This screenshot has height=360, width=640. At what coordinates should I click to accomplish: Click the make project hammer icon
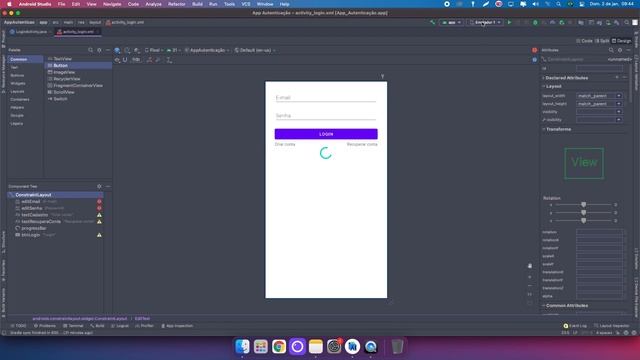(x=432, y=22)
